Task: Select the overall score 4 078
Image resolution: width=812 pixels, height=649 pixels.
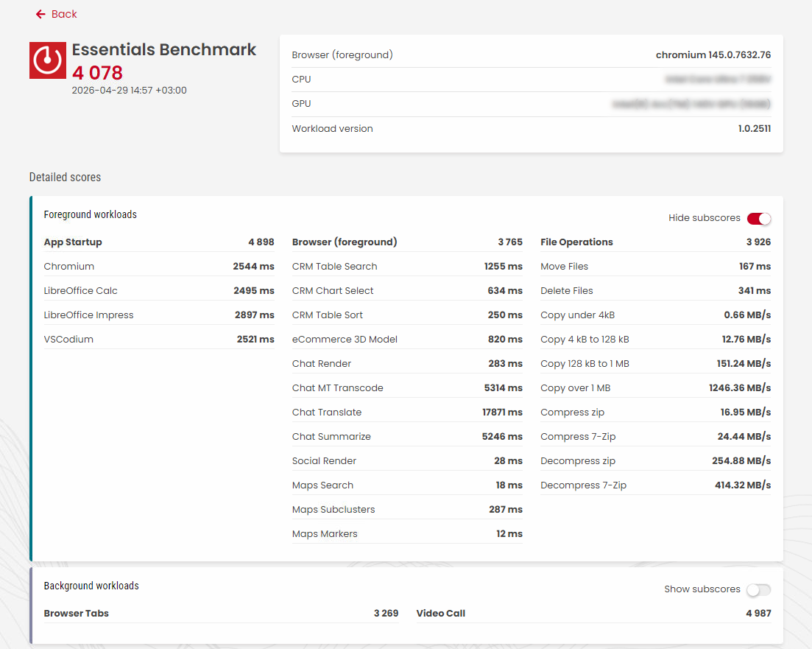Action: tap(97, 73)
